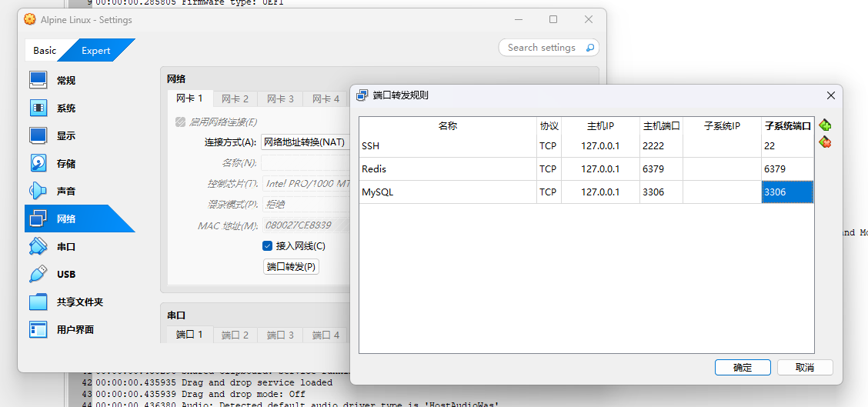Open the 系统 system settings section
Viewport: 868px width, 407px height.
point(66,108)
